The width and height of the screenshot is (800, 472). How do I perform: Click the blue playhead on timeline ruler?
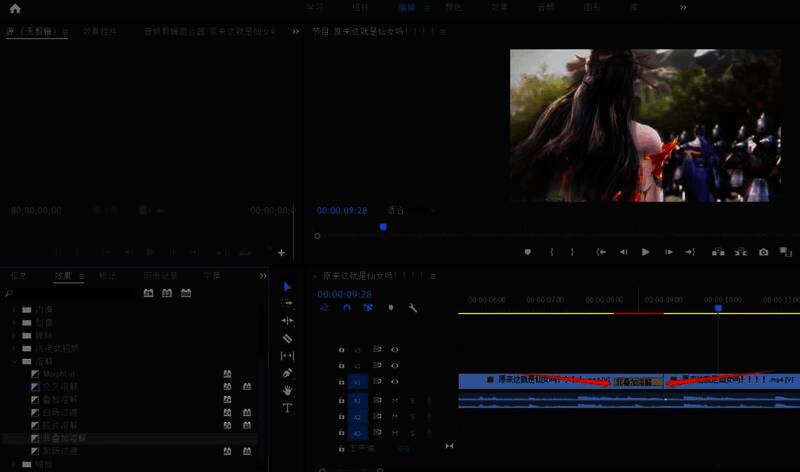(x=718, y=307)
